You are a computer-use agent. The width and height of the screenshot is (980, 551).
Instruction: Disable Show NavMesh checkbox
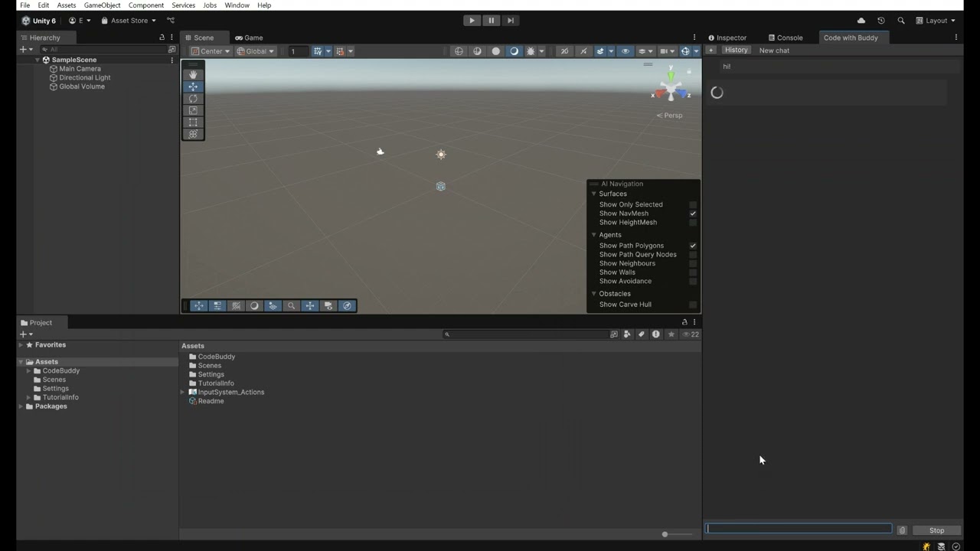pos(693,214)
